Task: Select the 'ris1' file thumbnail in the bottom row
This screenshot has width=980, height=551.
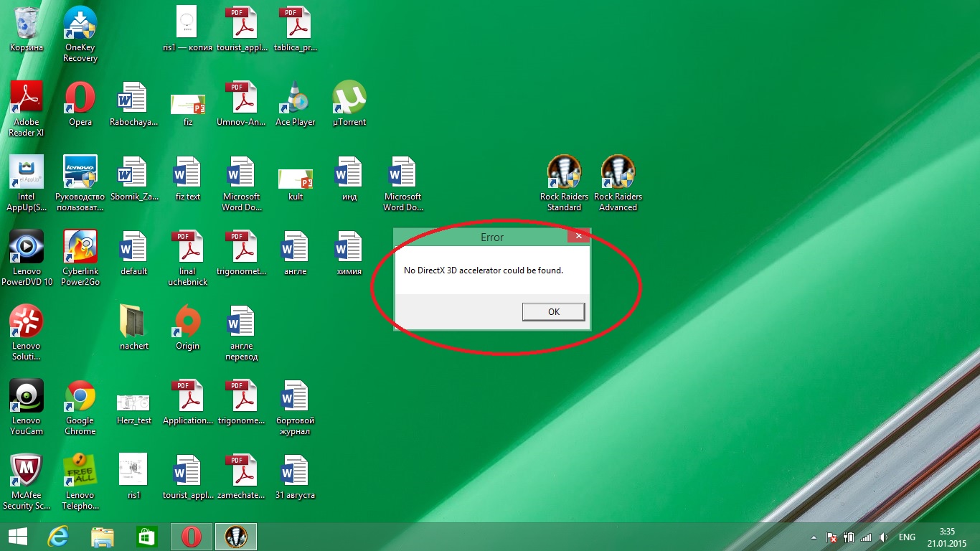Action: pyautogui.click(x=134, y=477)
